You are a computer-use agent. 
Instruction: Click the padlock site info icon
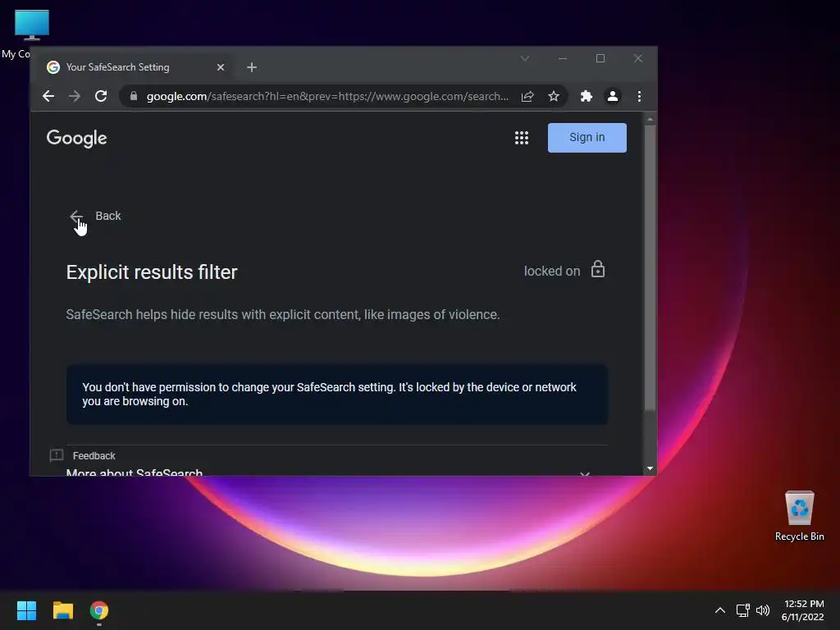coord(134,96)
